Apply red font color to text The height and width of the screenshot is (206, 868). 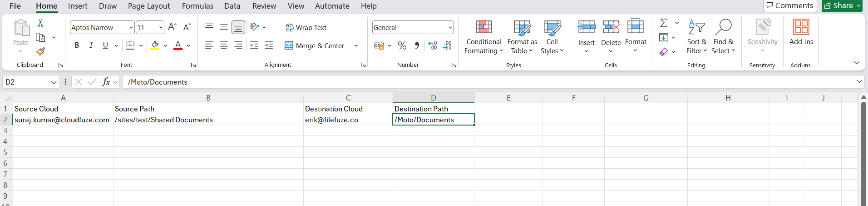pyautogui.click(x=178, y=45)
